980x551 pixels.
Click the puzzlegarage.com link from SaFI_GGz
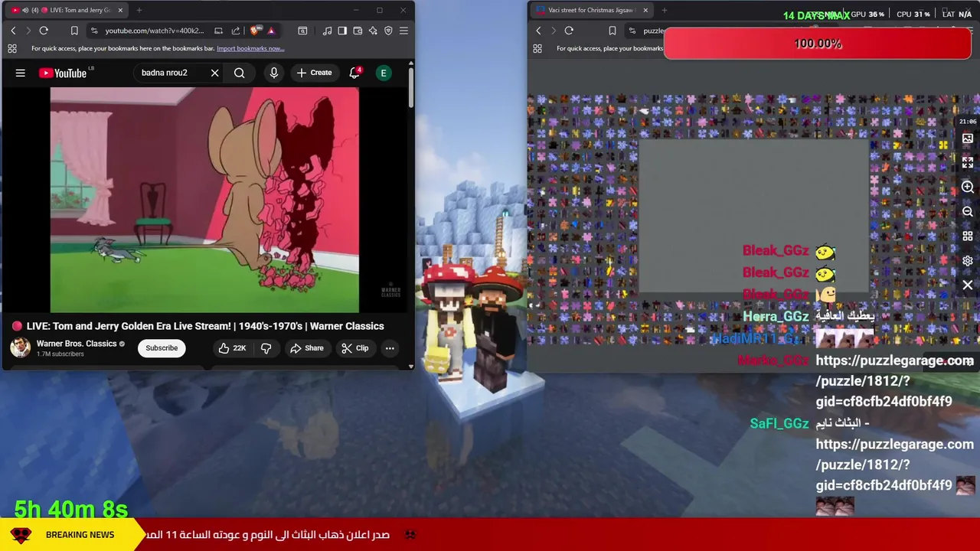pyautogui.click(x=894, y=464)
